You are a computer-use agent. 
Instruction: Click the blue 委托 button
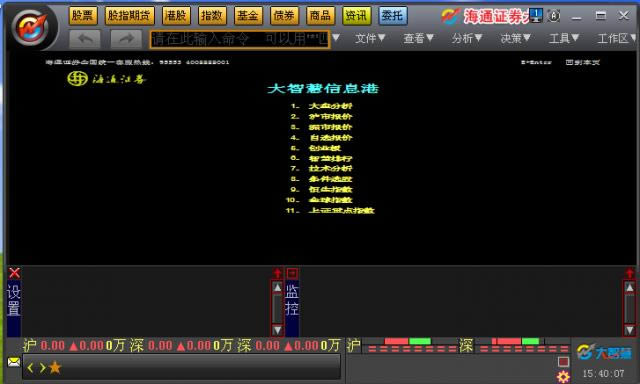392,16
